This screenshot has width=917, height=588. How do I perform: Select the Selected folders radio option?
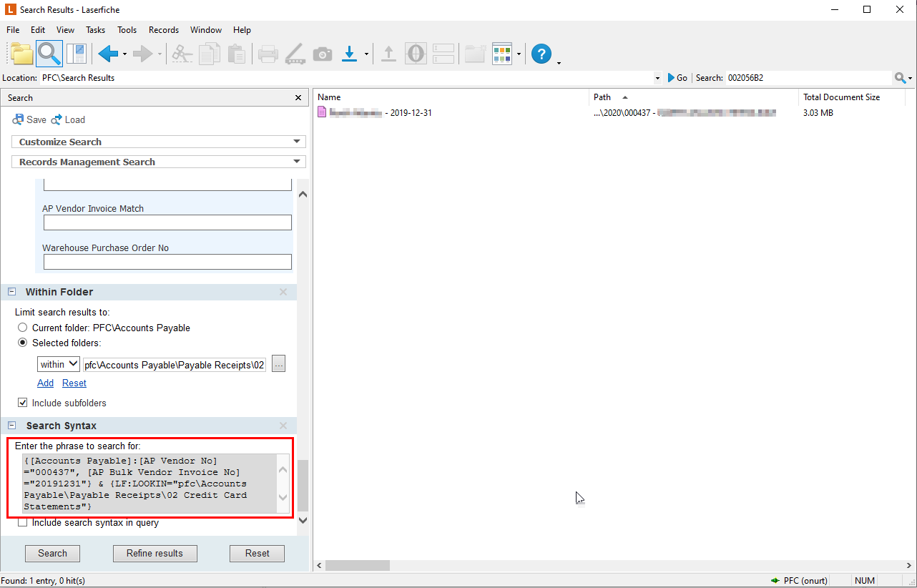point(23,343)
